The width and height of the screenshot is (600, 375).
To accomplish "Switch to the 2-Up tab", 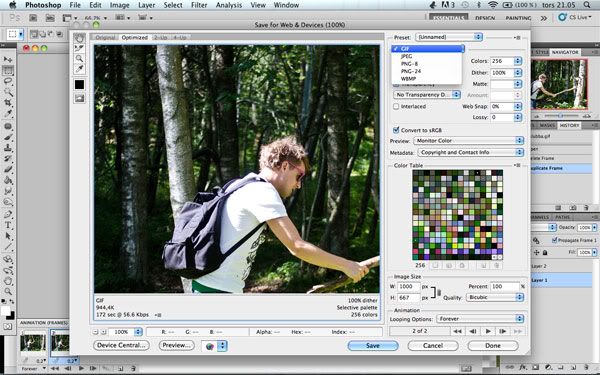I will (161, 38).
